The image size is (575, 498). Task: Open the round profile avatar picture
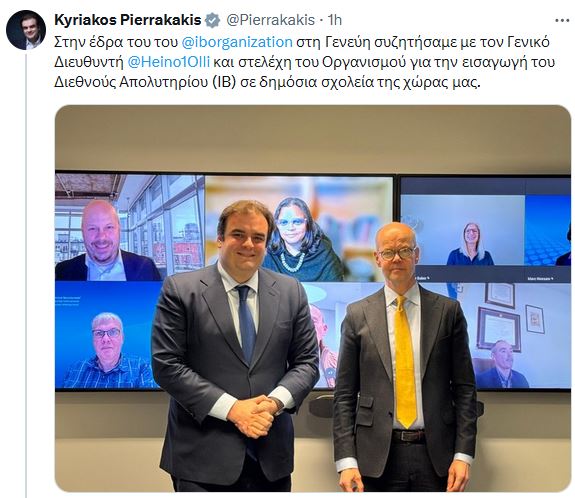click(26, 30)
